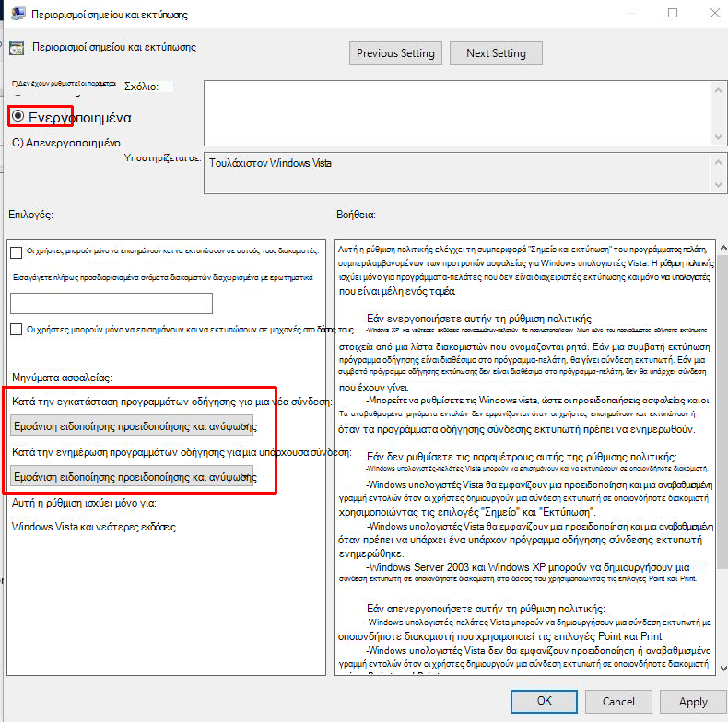Image resolution: width=728 pixels, height=722 pixels.
Task: Open the new connection driver install dropdown
Action: tap(133, 426)
